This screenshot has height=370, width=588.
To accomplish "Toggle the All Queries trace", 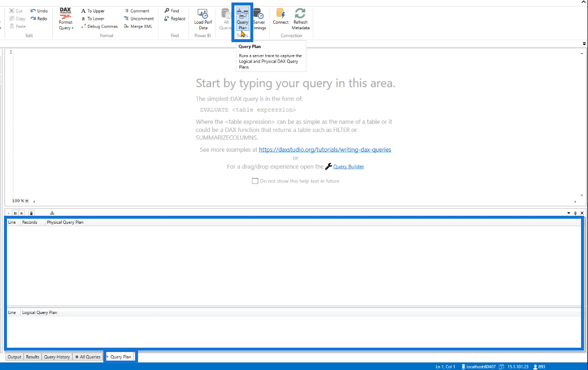I will (226, 19).
